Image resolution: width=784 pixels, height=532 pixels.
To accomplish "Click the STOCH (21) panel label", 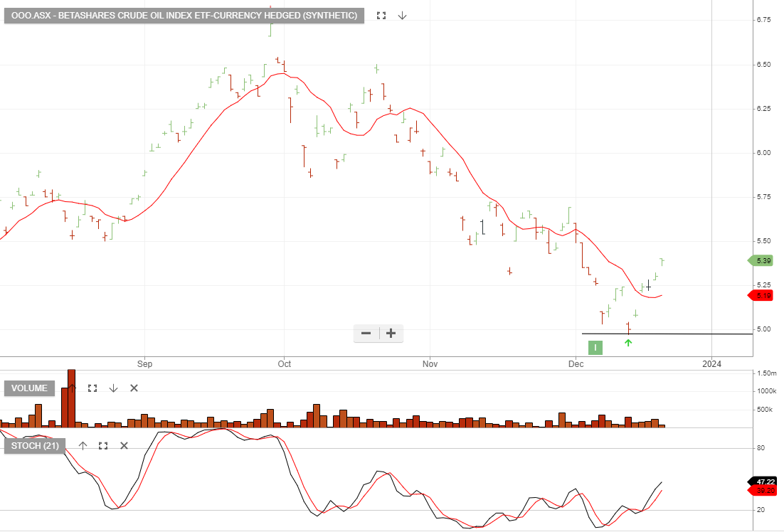I will click(36, 445).
